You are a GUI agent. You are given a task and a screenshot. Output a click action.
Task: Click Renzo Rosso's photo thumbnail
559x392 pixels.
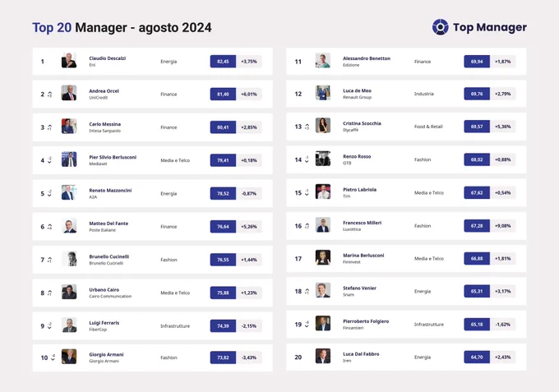pyautogui.click(x=322, y=159)
